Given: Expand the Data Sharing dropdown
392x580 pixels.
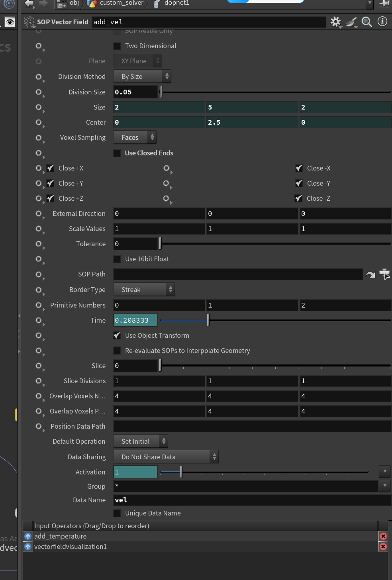Looking at the screenshot, I should click(x=166, y=457).
